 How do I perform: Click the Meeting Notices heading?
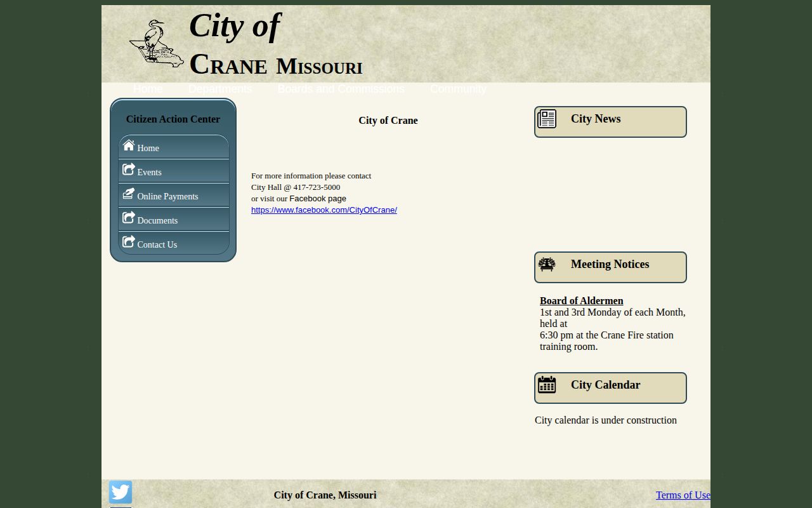coord(610,264)
